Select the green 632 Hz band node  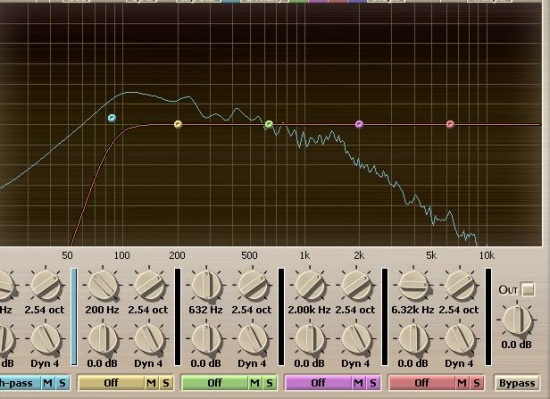[x=269, y=124]
